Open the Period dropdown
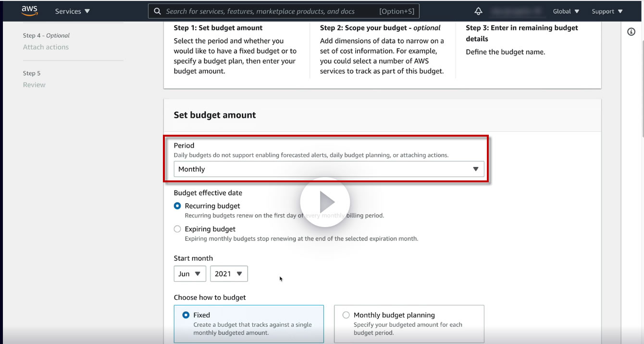 click(329, 169)
